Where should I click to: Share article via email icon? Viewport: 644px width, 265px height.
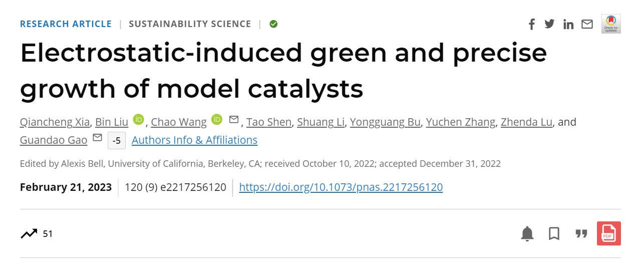point(587,24)
